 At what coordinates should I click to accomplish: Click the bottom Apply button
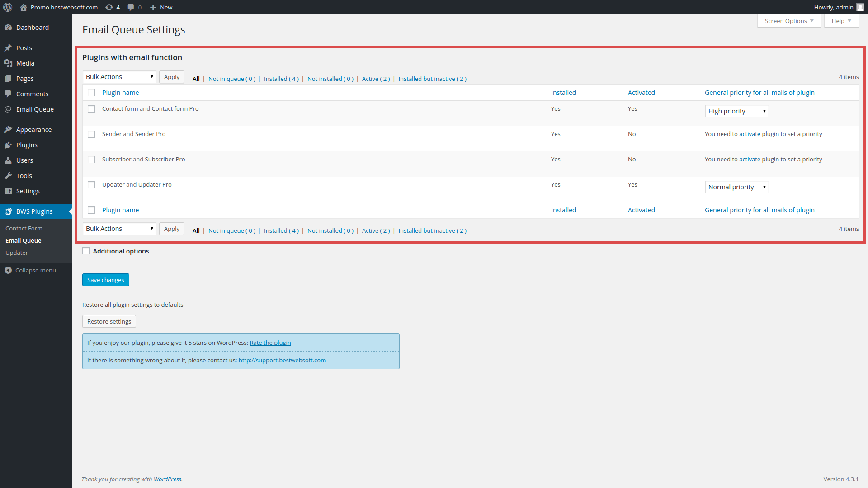click(172, 229)
